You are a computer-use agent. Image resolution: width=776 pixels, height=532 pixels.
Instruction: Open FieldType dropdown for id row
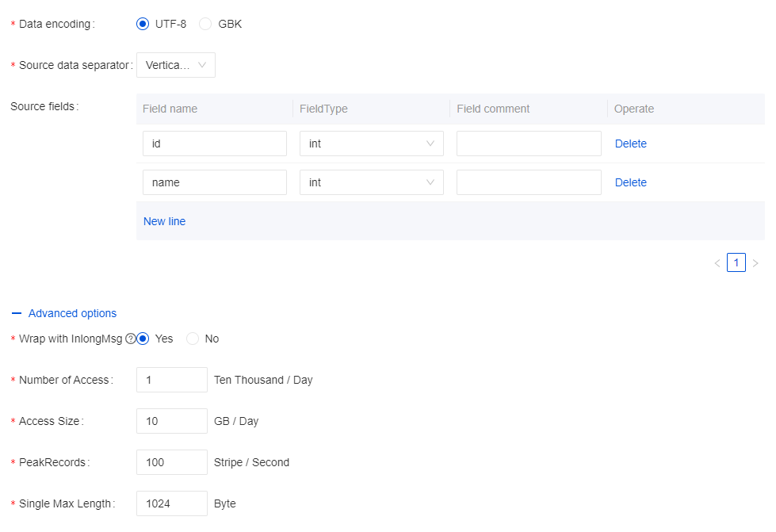371,144
